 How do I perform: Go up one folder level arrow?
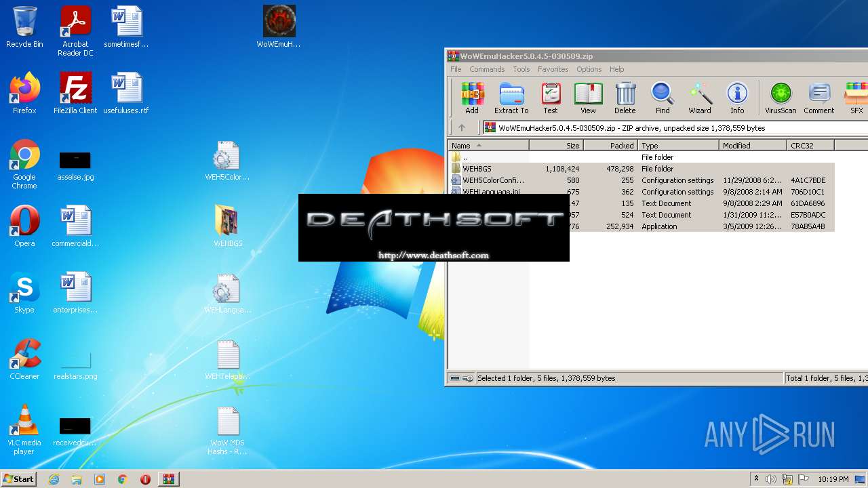[462, 127]
